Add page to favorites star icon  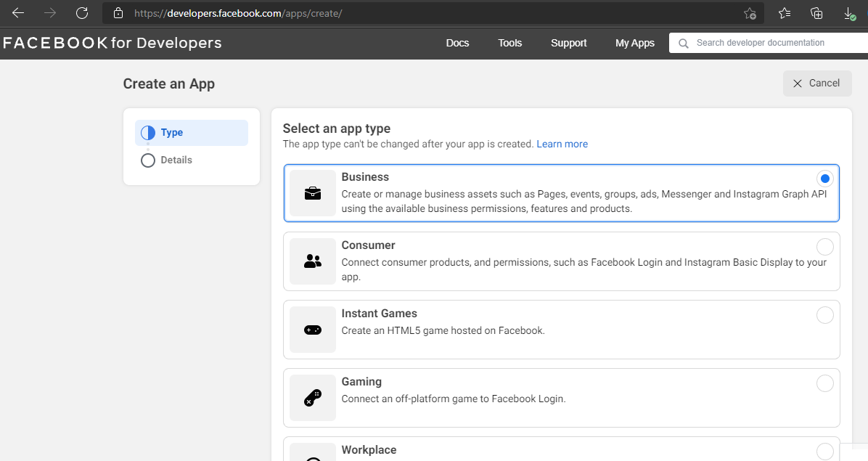(750, 13)
